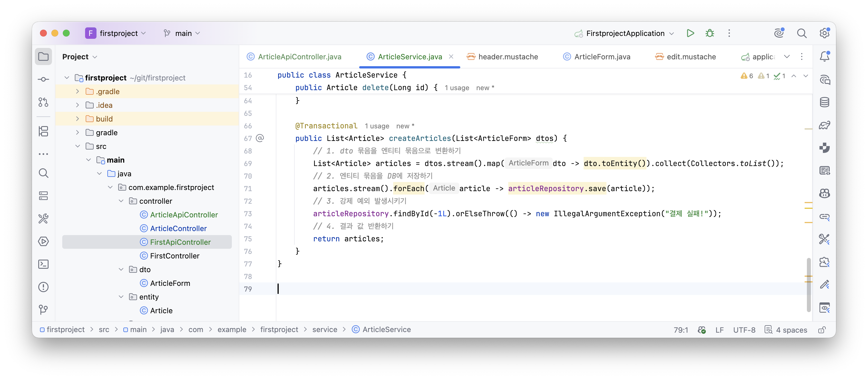Click the 1 usage hint on createArticles
Screen dimensions: 868x380
(377, 126)
